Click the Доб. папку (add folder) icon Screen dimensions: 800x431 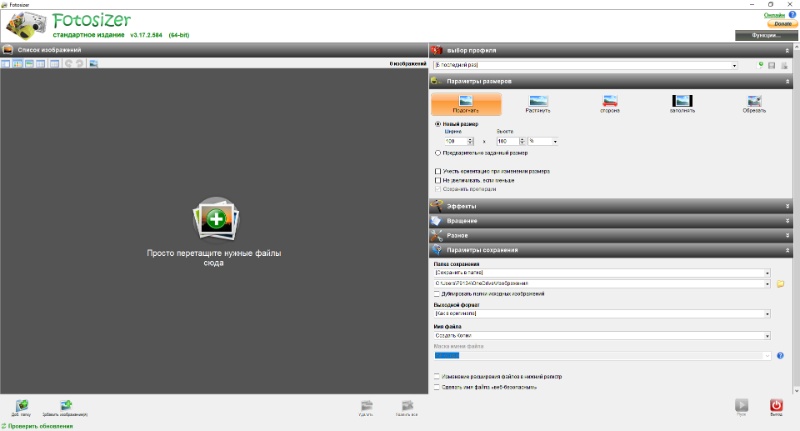pyautogui.click(x=21, y=408)
